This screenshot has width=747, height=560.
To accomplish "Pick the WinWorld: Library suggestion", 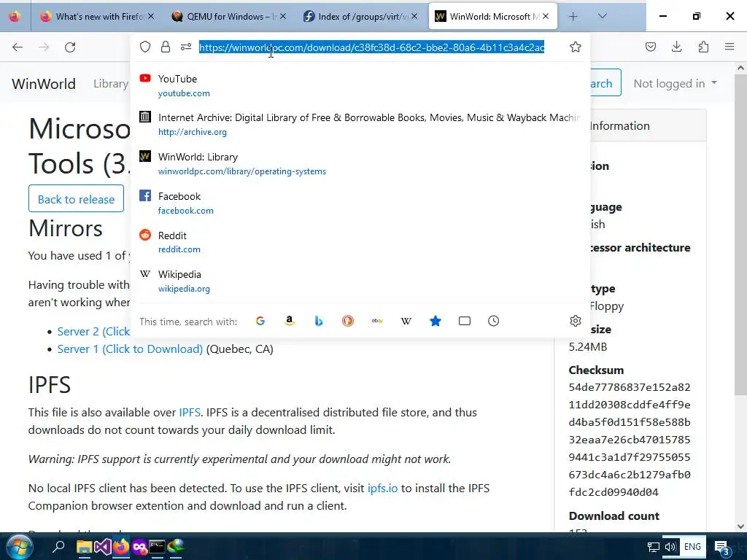I will click(x=360, y=164).
